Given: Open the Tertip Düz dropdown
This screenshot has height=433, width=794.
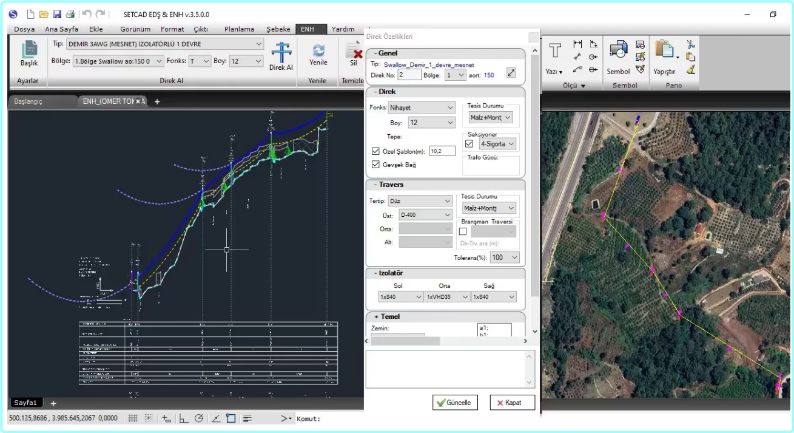Looking at the screenshot, I should point(420,201).
